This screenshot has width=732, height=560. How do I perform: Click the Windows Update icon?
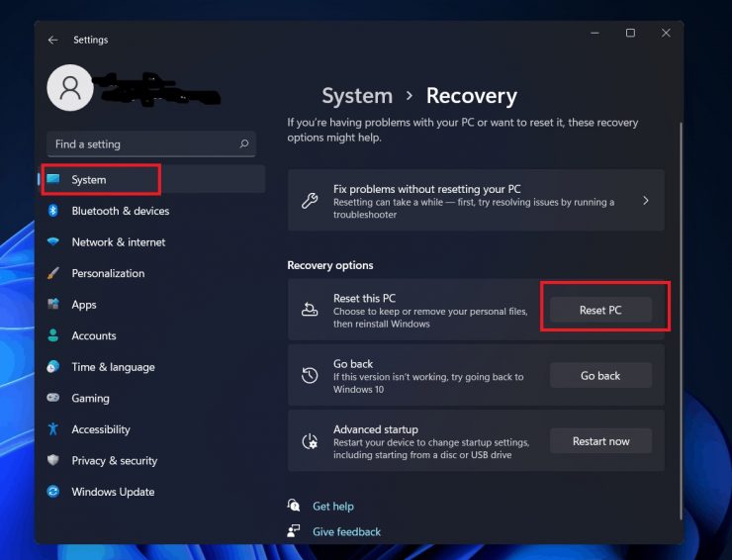tap(52, 492)
